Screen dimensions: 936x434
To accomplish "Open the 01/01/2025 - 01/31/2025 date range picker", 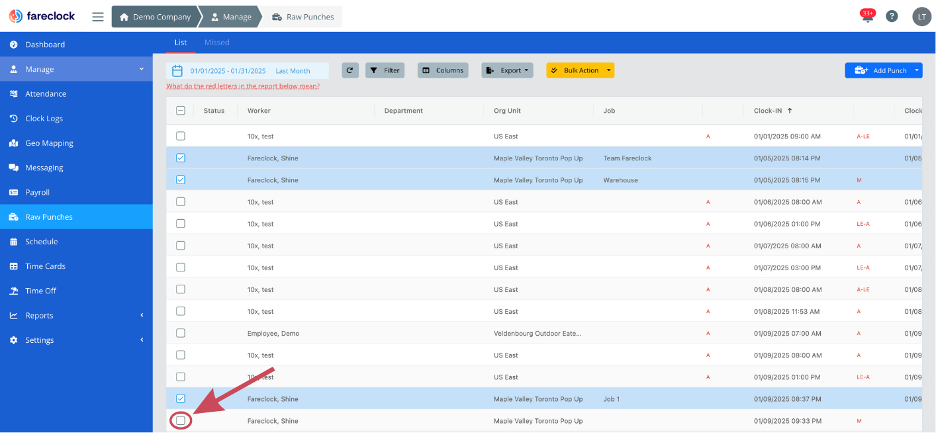I will pos(228,70).
